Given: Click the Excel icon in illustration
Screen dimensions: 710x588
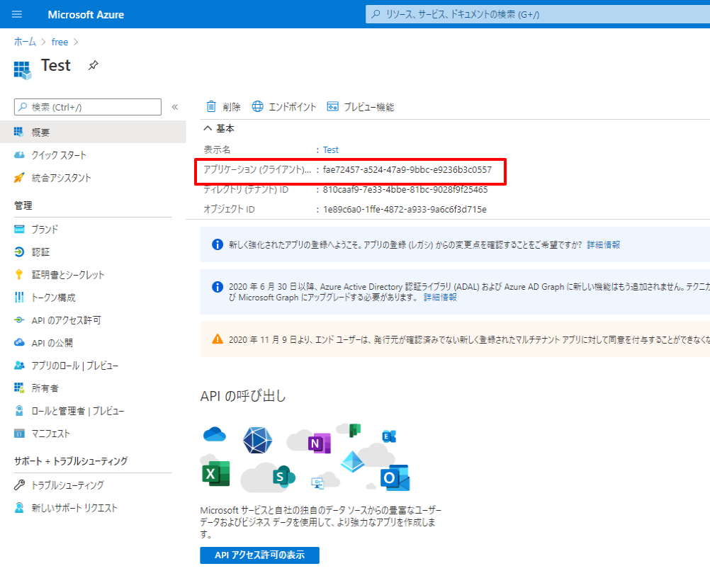Looking at the screenshot, I should [215, 473].
